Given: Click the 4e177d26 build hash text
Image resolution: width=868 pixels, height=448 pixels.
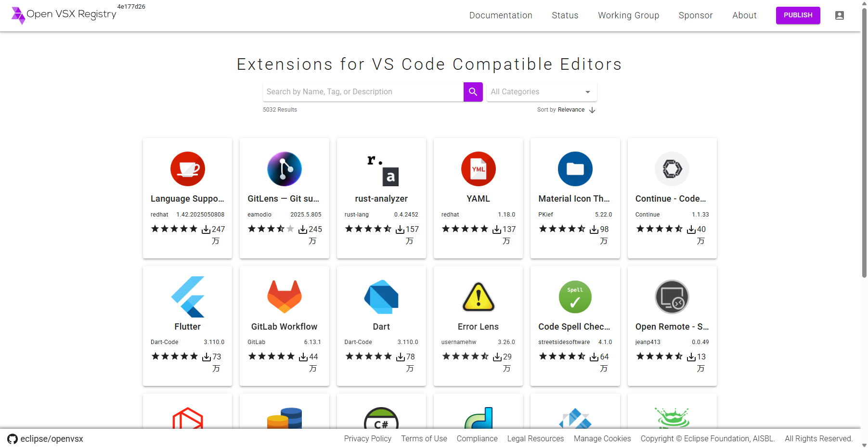Looking at the screenshot, I should tap(131, 7).
